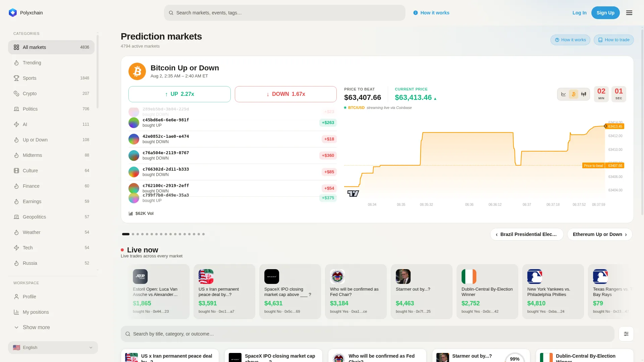Switch chart to candlestick view
Screen dimensions: 644x362
[x=584, y=94]
